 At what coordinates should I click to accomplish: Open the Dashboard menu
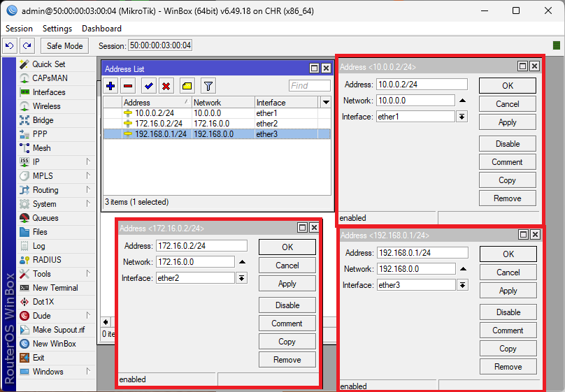click(x=101, y=29)
